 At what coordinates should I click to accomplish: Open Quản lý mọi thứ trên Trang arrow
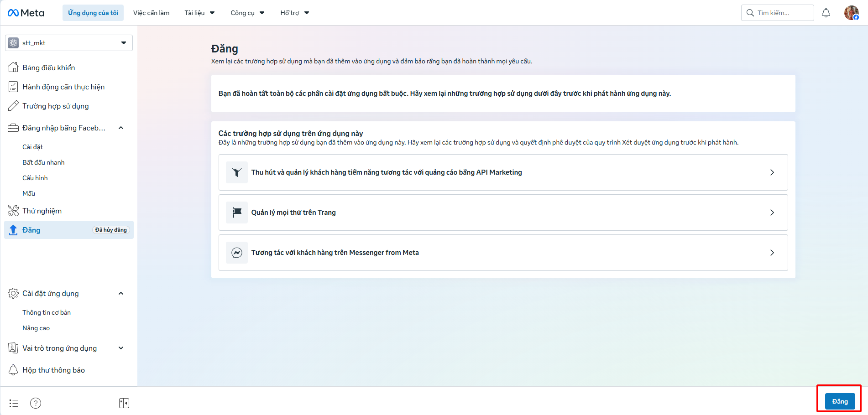click(772, 213)
